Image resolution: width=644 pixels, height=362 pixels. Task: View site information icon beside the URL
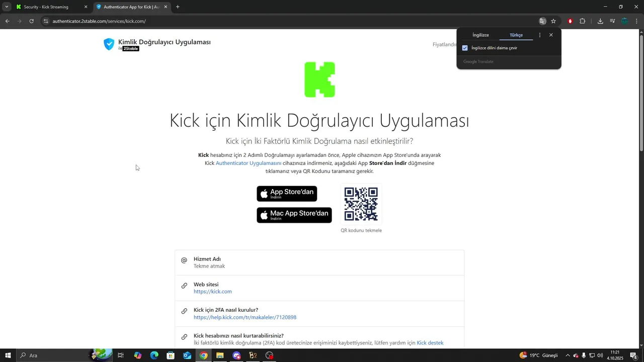[x=46, y=21]
